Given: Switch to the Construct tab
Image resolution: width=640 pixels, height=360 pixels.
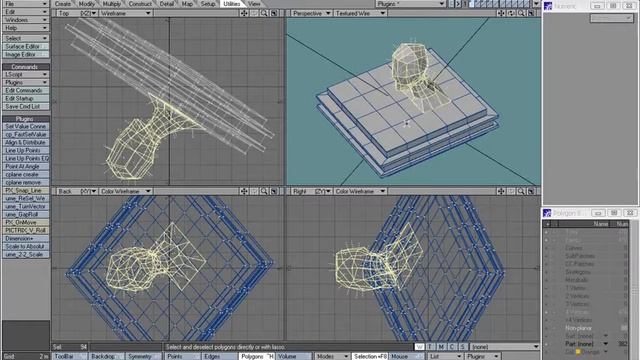Looking at the screenshot, I should [x=140, y=4].
